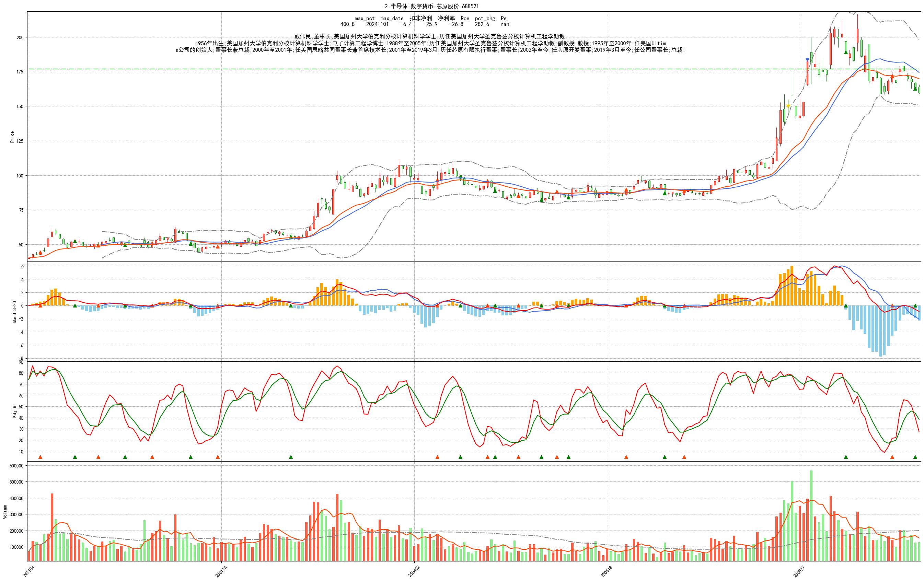Click the 250114 date label on x-axis

tap(221, 571)
